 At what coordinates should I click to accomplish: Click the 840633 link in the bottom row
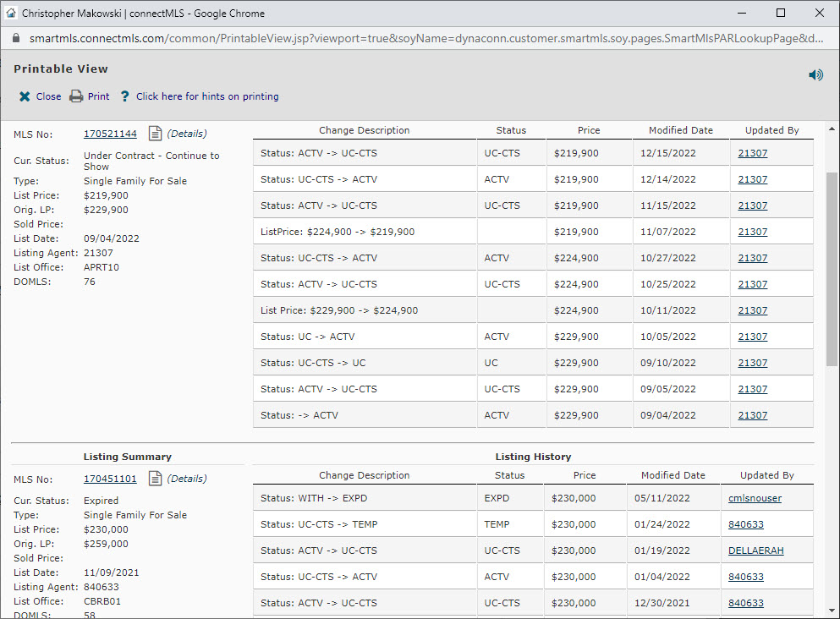tap(745, 603)
